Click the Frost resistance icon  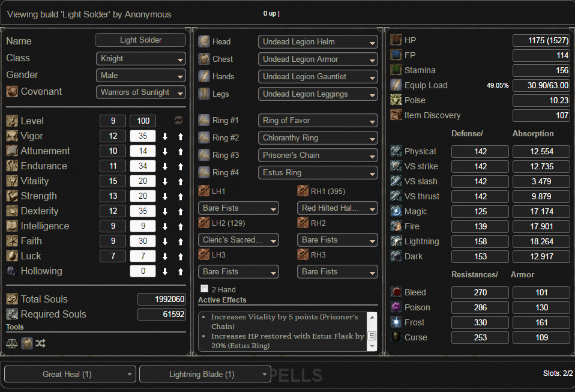pos(396,322)
